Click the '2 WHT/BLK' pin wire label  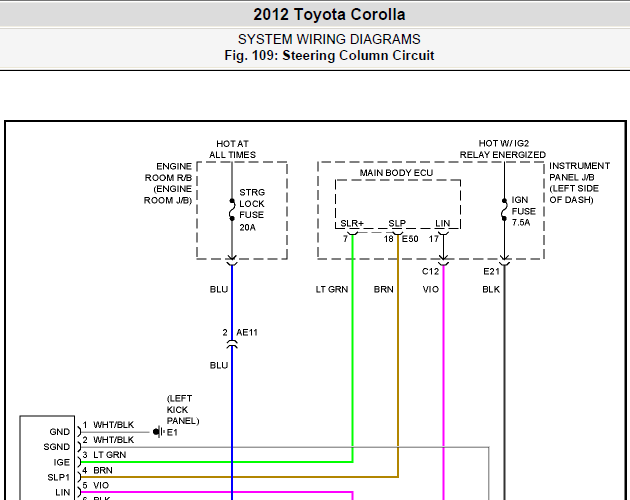(108, 440)
